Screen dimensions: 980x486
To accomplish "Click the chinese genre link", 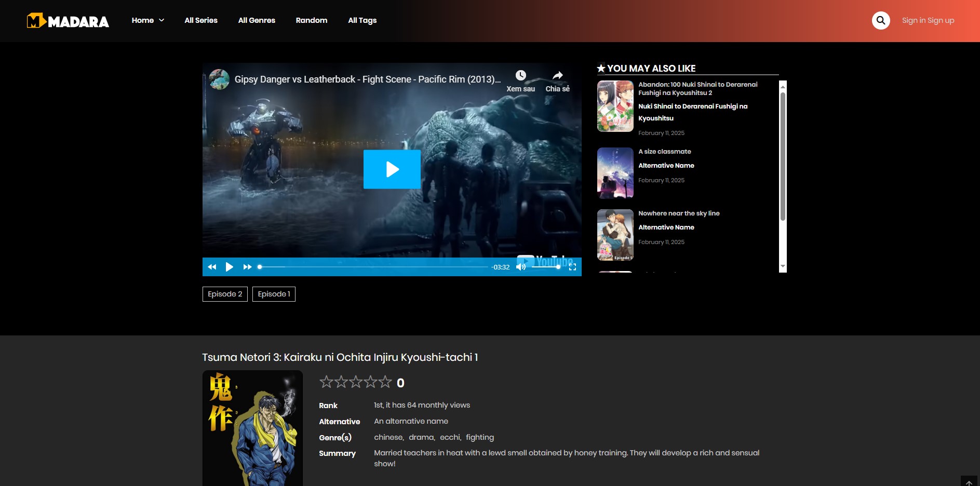I will click(x=388, y=437).
